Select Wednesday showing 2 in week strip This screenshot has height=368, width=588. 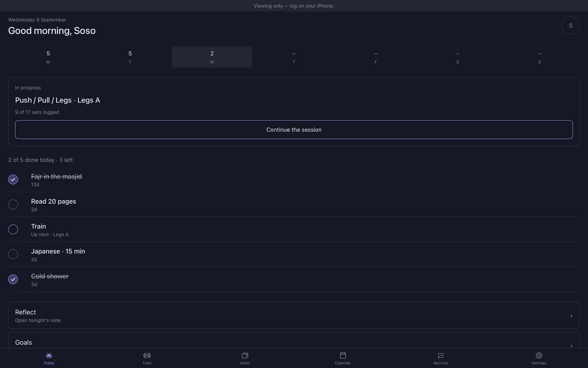pos(212,57)
